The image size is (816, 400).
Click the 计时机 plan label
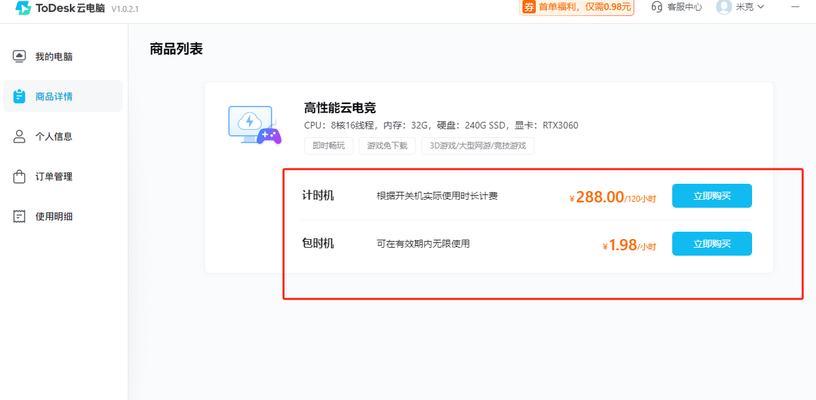coord(318,196)
